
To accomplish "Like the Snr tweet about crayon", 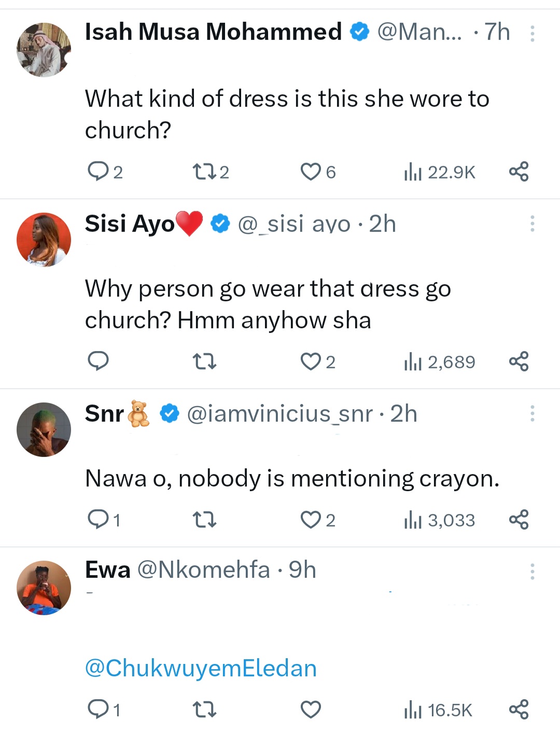I will (311, 519).
